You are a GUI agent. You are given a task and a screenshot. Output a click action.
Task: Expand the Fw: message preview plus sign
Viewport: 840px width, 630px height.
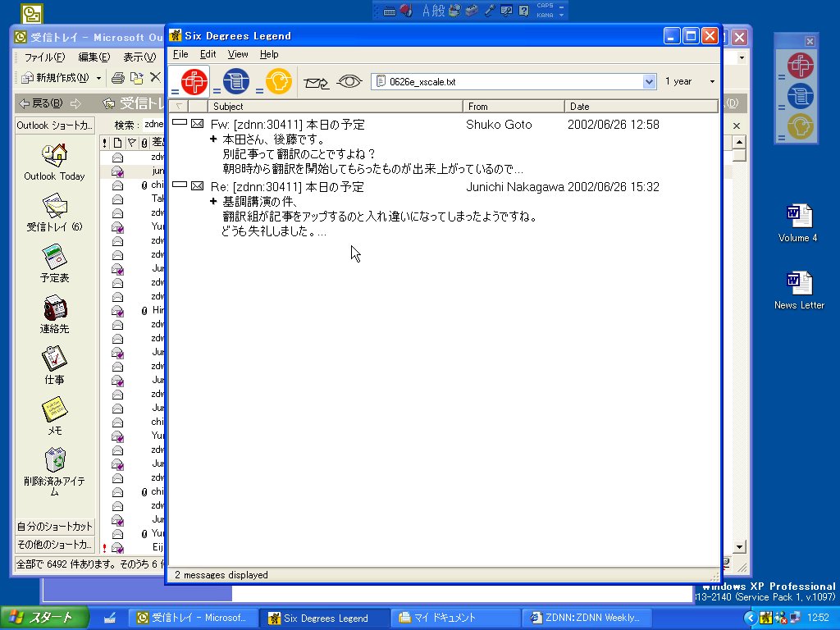(x=213, y=139)
